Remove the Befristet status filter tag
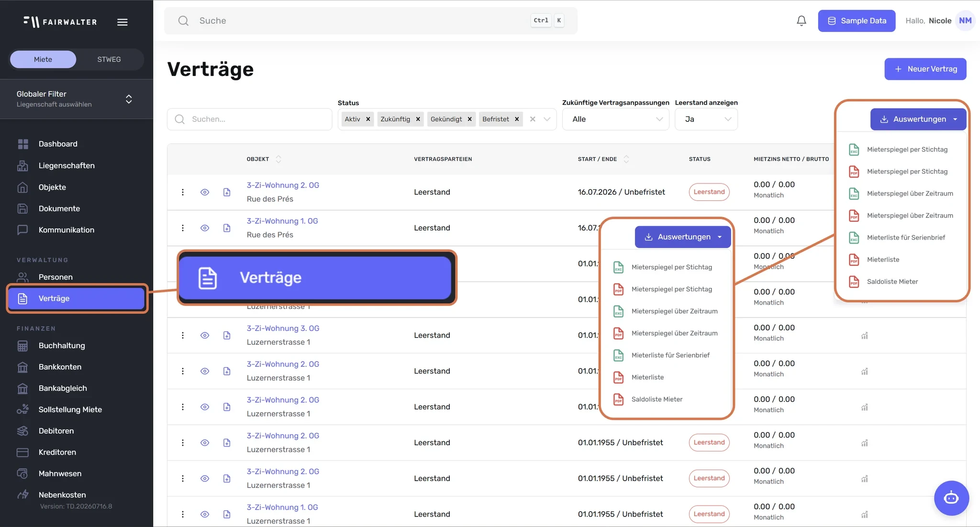980x527 pixels. [x=517, y=119]
